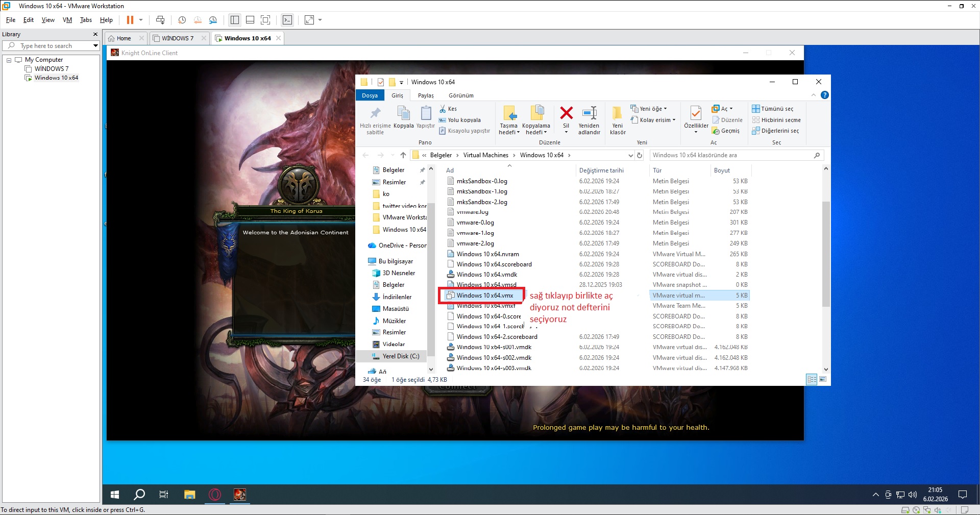Click Diğerlerini seç in the ribbon
This screenshot has width=980, height=515.
tap(775, 131)
